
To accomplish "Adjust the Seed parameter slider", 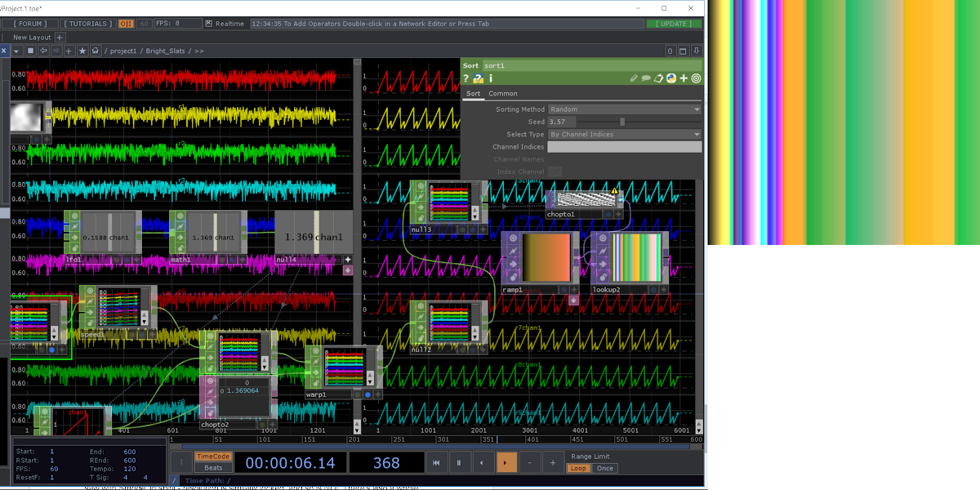I will click(622, 122).
